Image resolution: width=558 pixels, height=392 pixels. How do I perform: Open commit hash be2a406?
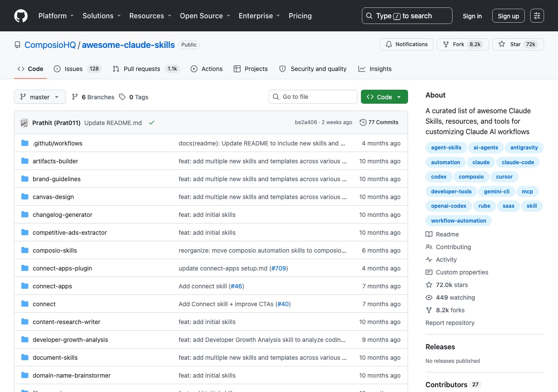click(306, 122)
